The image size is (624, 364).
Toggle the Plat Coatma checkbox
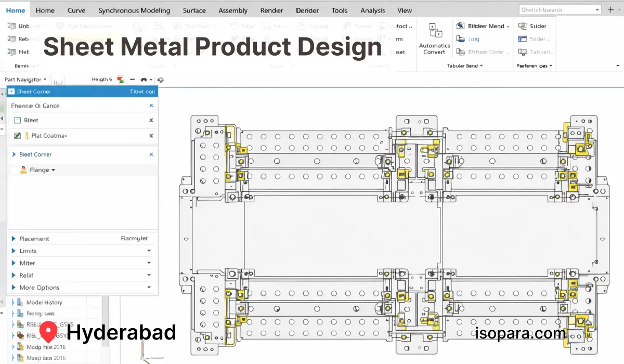point(18,136)
